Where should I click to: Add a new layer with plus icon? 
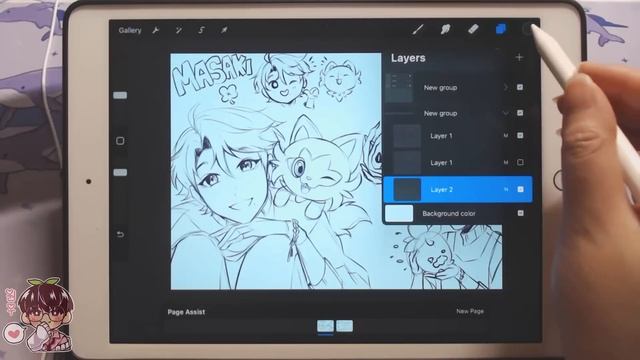[x=519, y=58]
